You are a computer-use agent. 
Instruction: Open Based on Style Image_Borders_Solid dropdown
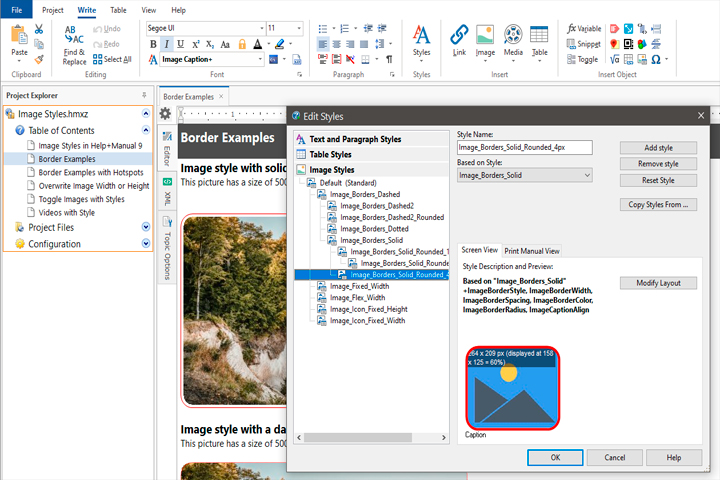[x=587, y=175]
